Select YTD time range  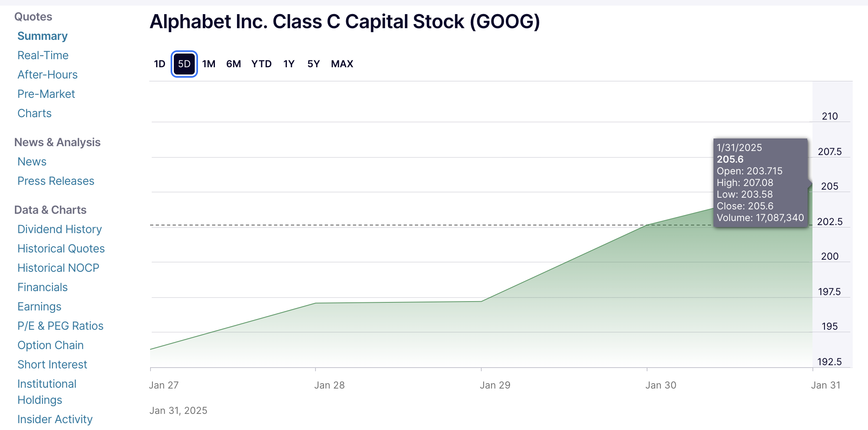pyautogui.click(x=261, y=64)
